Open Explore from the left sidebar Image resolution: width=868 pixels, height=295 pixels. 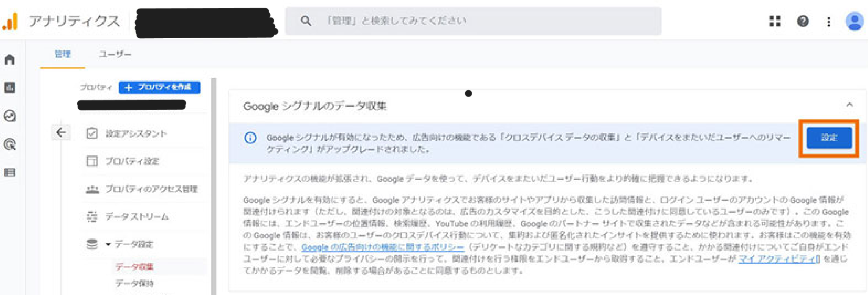click(10, 116)
